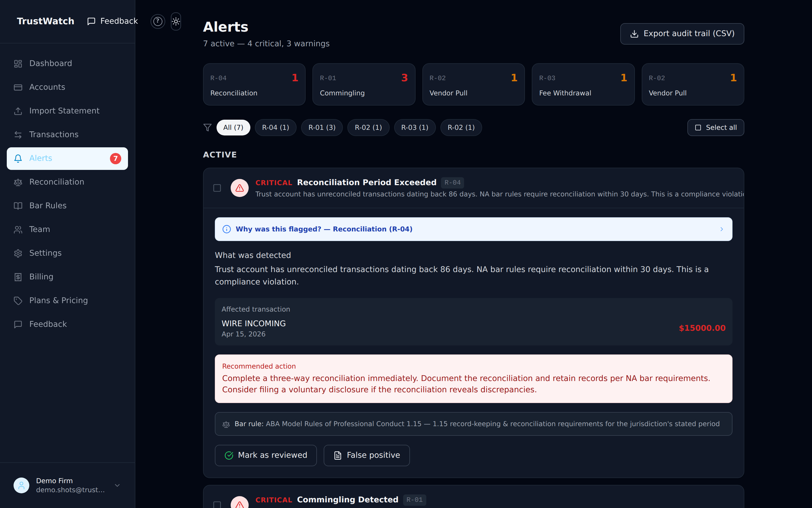Click the warning triangle icon for Reconciliation Period Exceeded
This screenshot has height=508, width=812.
[x=240, y=188]
